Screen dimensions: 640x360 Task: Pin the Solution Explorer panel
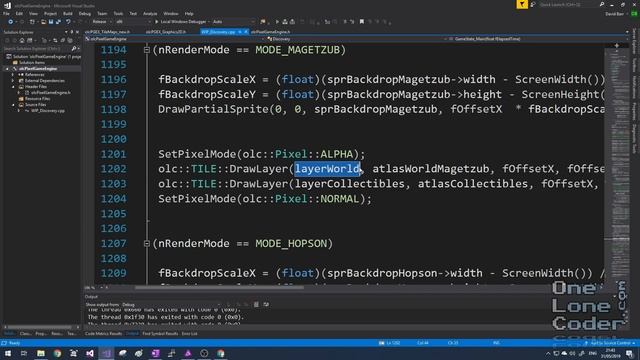[x=72, y=32]
